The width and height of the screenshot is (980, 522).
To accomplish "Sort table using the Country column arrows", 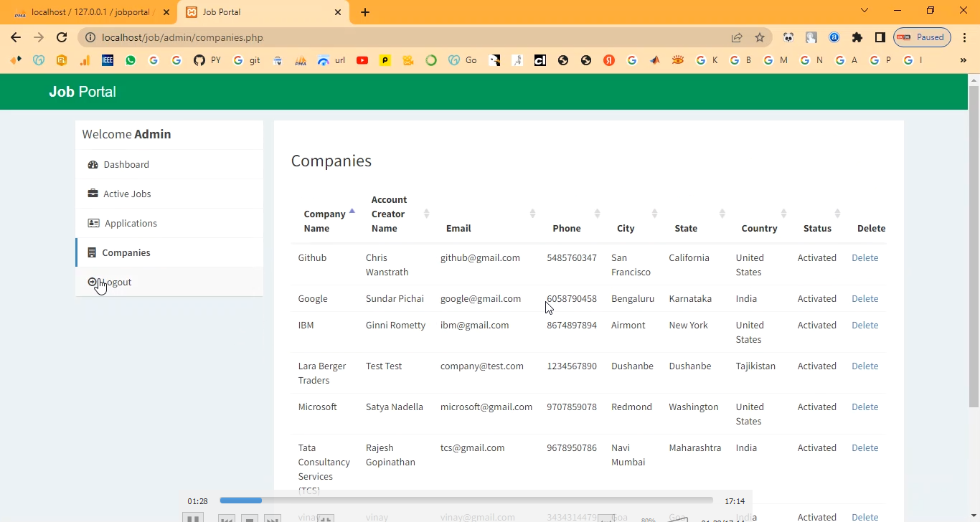I will [783, 214].
